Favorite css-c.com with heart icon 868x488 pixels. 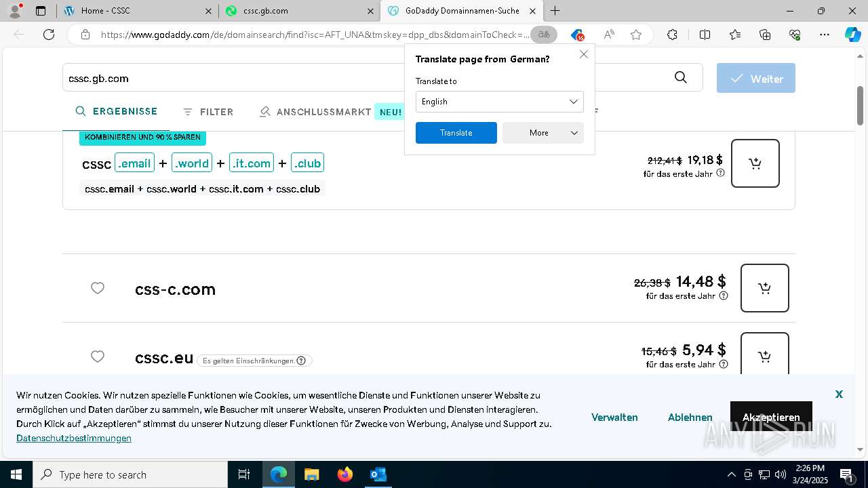98,288
